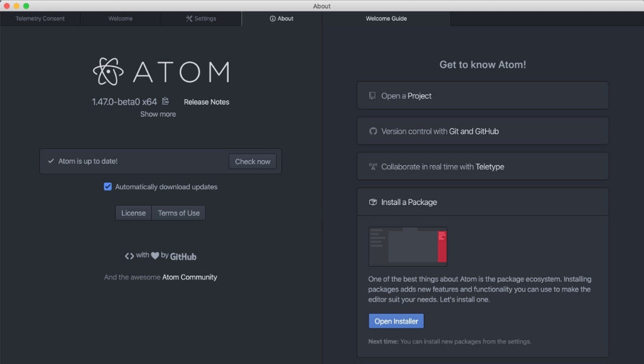Click the package box icon in Install a Package
644x364 pixels.
372,202
